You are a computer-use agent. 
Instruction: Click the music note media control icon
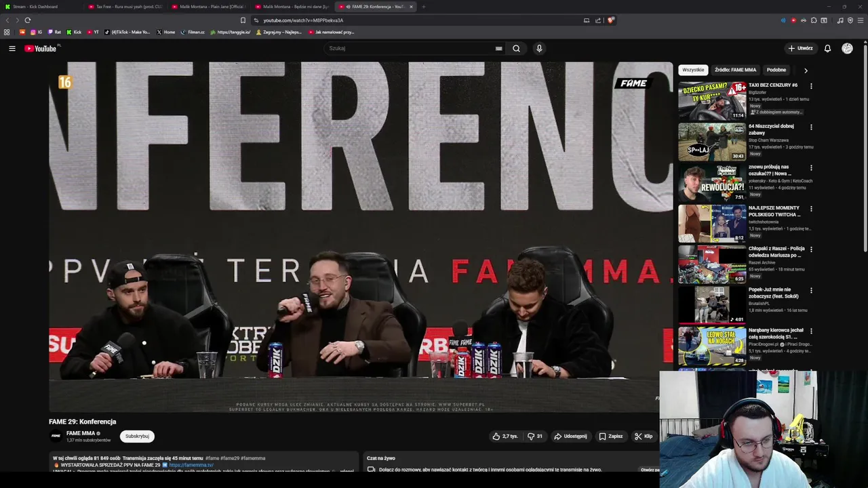tap(840, 20)
